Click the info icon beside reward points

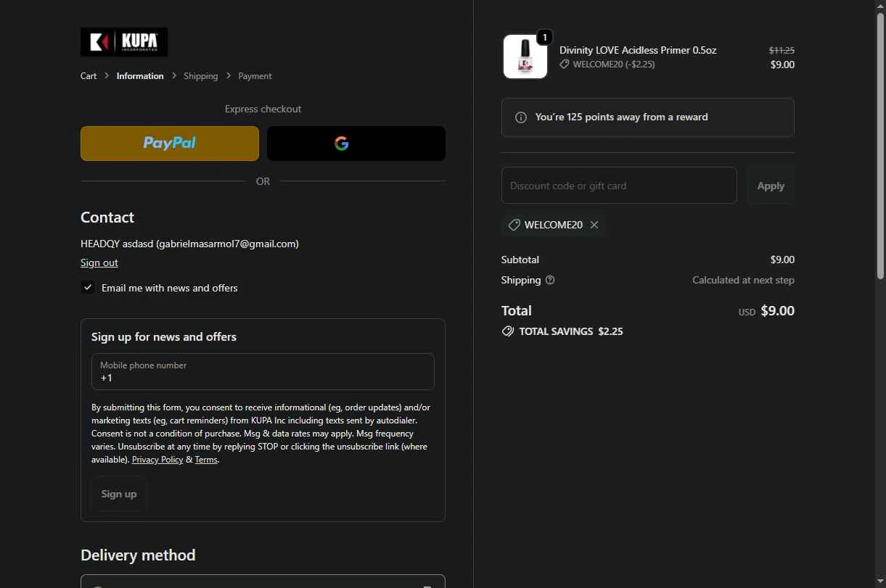coord(521,117)
